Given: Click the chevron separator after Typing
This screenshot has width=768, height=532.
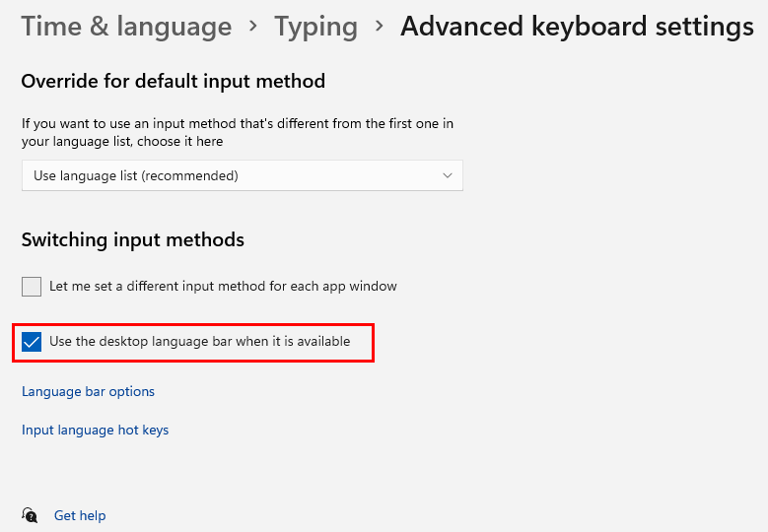Looking at the screenshot, I should pyautogui.click(x=380, y=27).
